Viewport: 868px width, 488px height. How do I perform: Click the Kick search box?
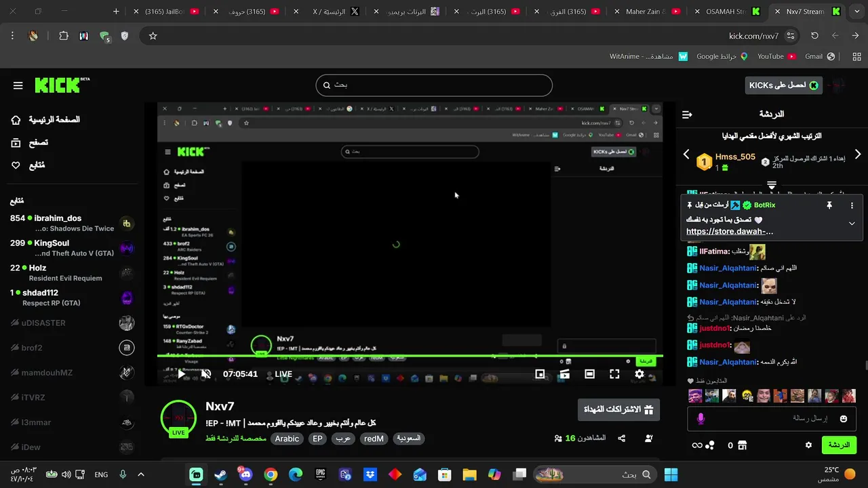[434, 85]
